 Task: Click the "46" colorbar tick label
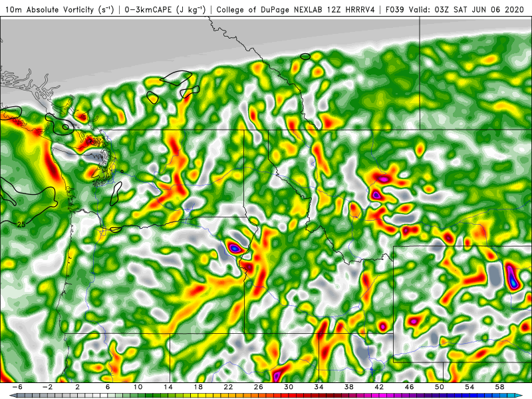[x=409, y=387]
